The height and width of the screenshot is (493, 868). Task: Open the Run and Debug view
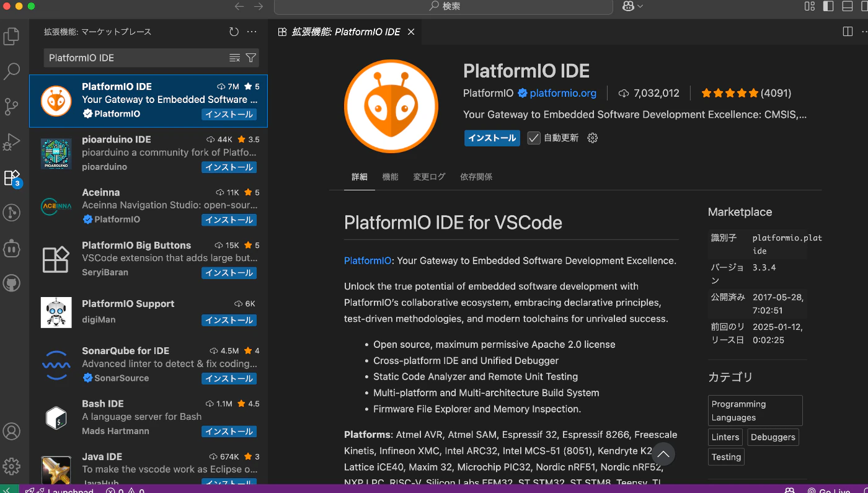tap(12, 142)
